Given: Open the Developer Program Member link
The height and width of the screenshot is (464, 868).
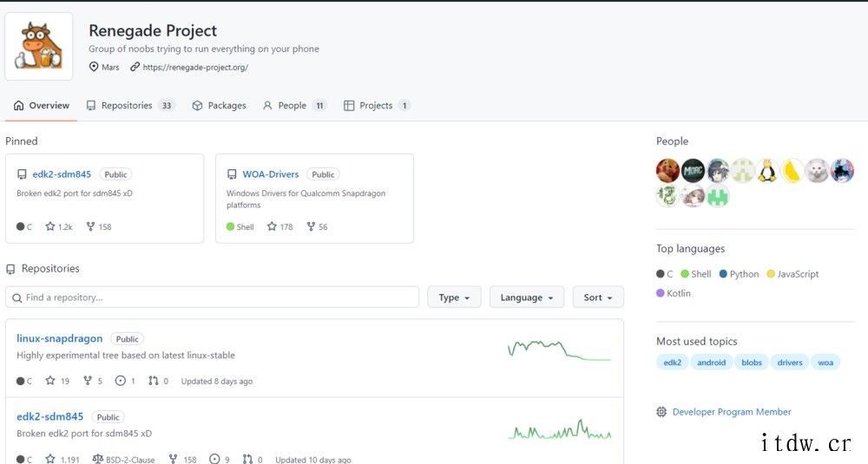Looking at the screenshot, I should 731,411.
